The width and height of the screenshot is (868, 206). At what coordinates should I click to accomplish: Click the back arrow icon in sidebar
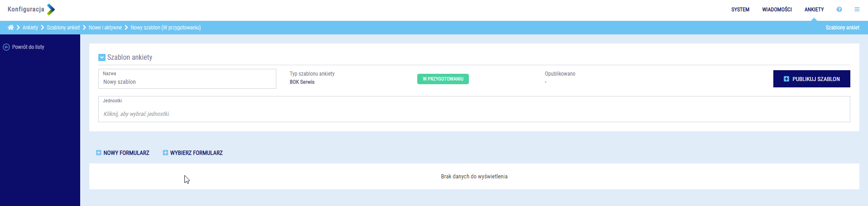(6, 47)
